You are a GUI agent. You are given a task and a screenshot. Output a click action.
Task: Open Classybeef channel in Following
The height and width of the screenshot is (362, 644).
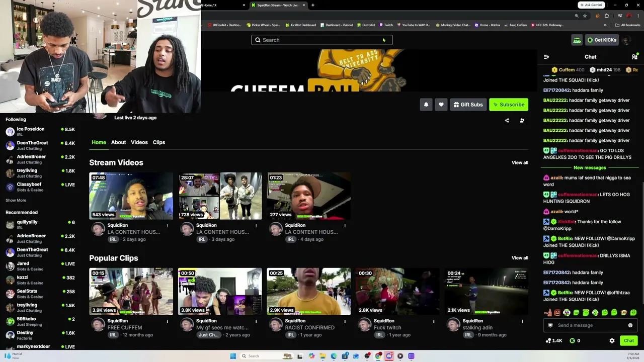[x=40, y=187]
